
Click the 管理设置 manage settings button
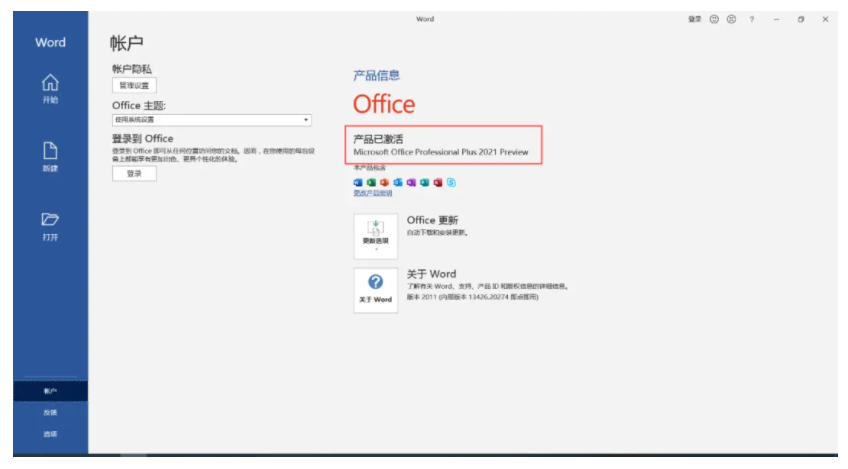tap(134, 85)
